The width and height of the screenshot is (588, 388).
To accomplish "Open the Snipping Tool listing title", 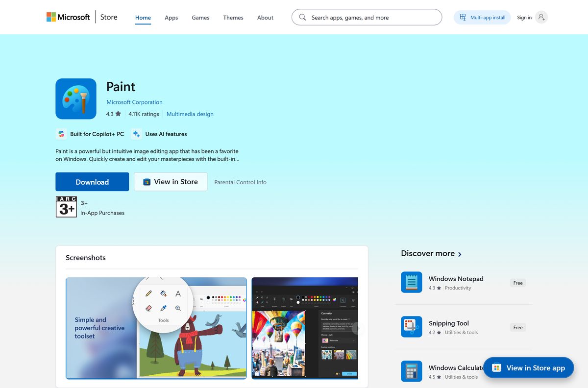I will point(449,323).
